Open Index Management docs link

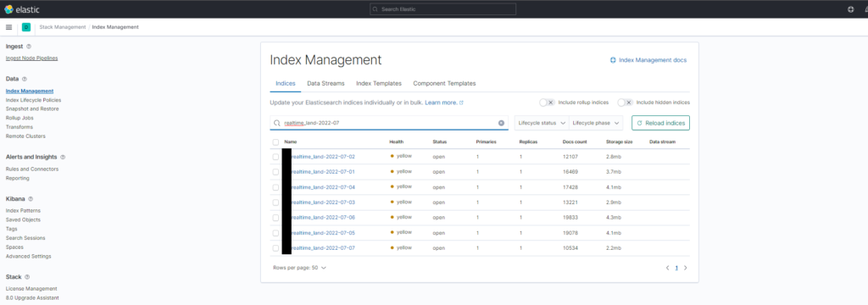pos(648,60)
